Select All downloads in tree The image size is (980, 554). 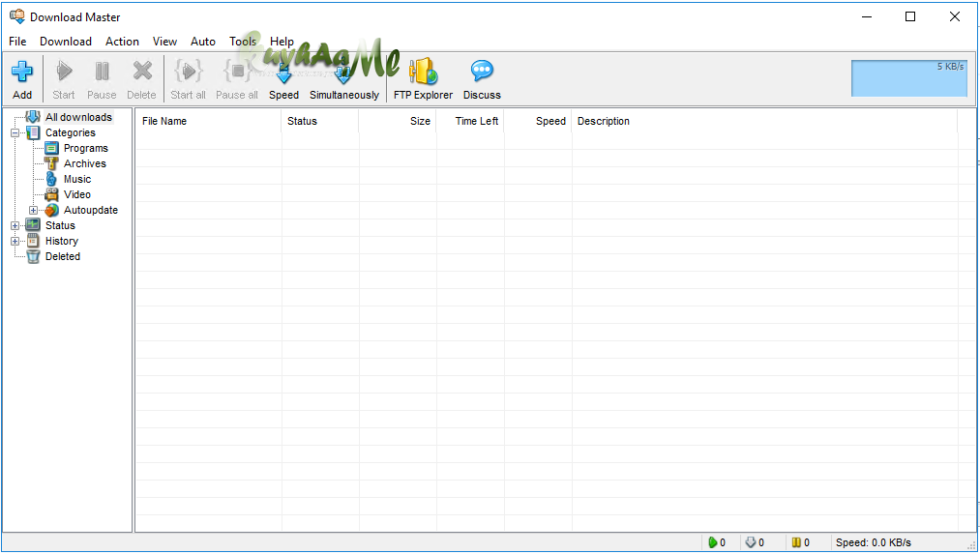[x=78, y=117]
